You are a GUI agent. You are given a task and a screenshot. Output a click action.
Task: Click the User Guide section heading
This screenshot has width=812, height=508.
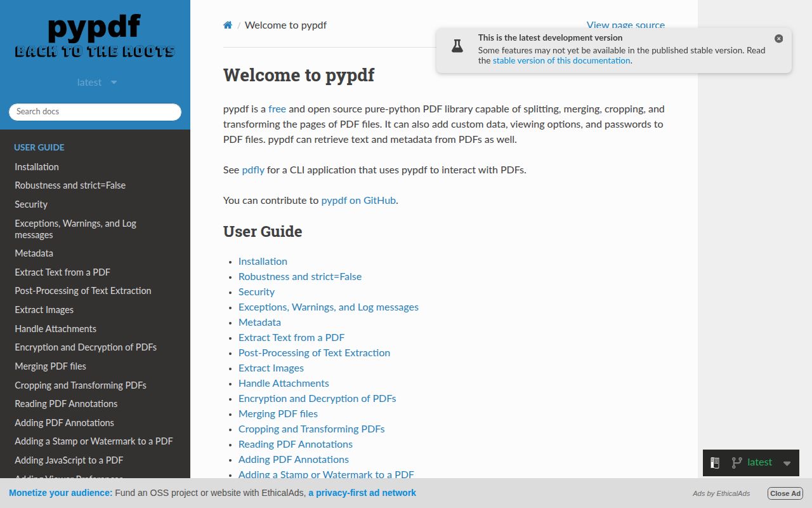point(263,232)
